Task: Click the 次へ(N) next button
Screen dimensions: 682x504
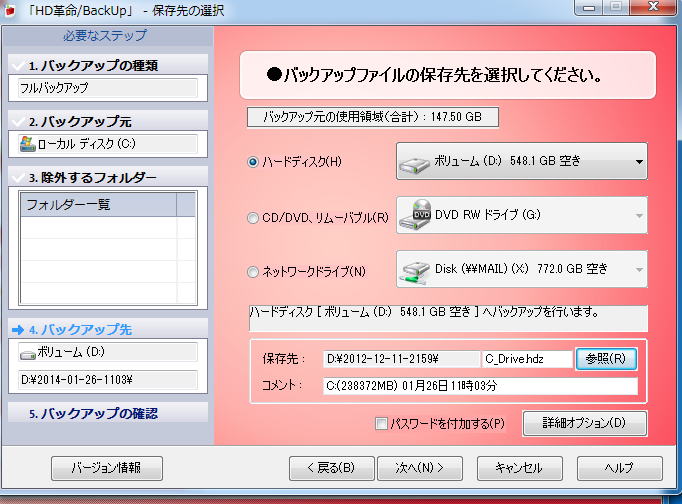Action: [419, 468]
